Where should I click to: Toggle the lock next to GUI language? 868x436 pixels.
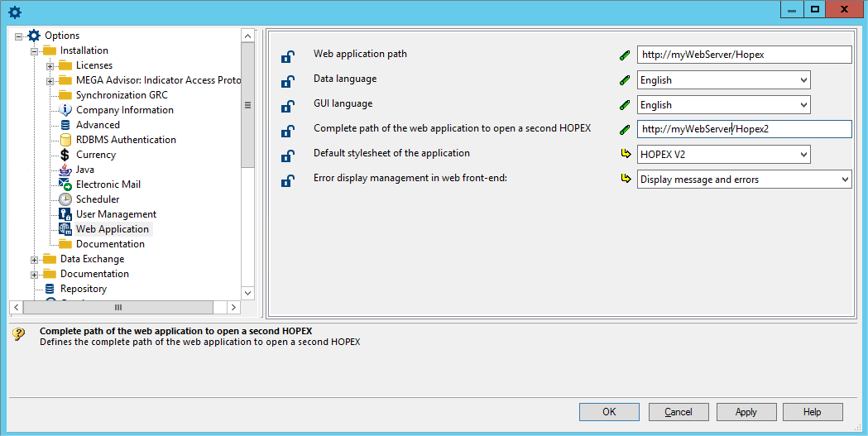click(288, 106)
